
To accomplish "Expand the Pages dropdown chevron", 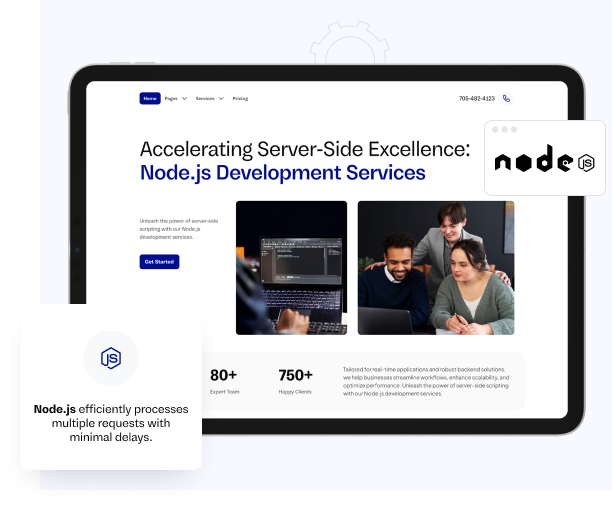I will (184, 98).
